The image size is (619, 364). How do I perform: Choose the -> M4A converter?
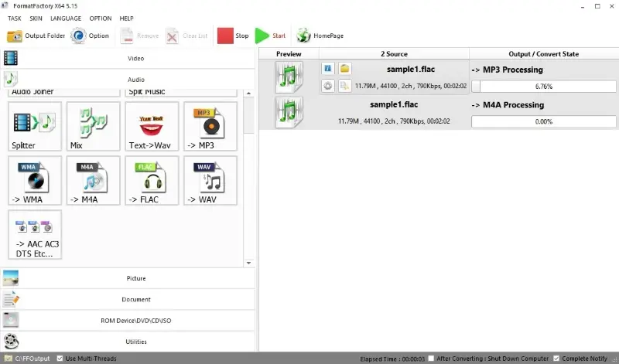pos(93,180)
